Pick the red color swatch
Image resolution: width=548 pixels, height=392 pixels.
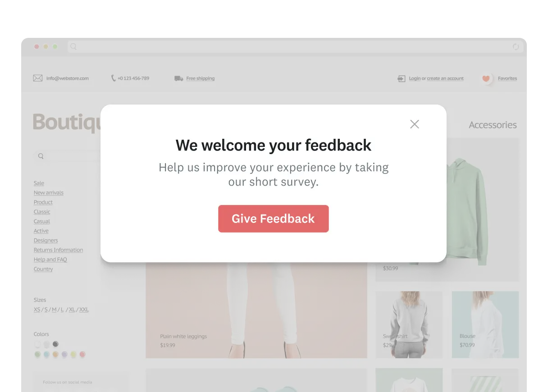pyautogui.click(x=82, y=355)
